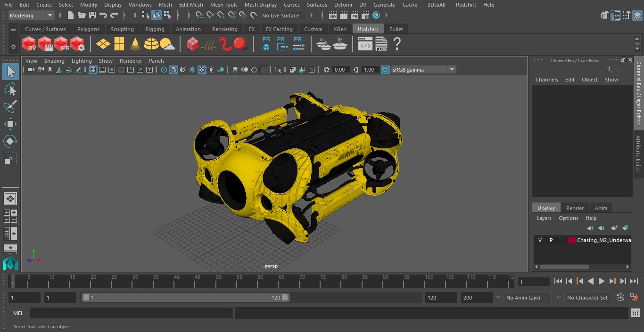Open Layer Editor Options menu
The width and height of the screenshot is (644, 332).
pos(568,218)
